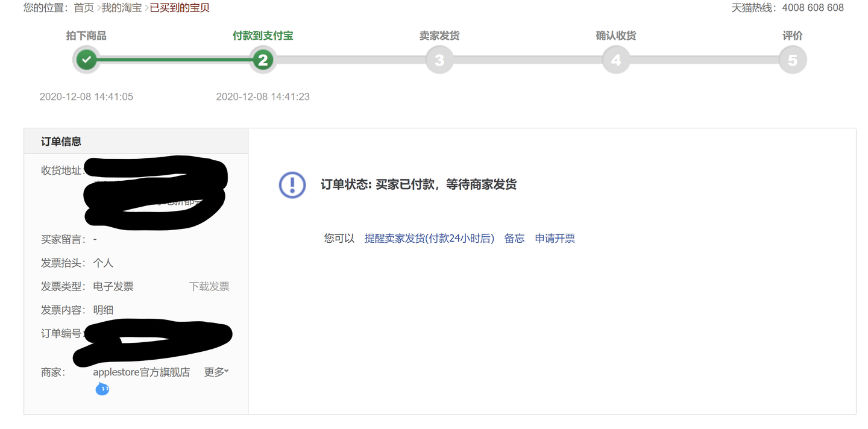Open 申请开票 to request an invoice
The height and width of the screenshot is (429, 868).
554,238
